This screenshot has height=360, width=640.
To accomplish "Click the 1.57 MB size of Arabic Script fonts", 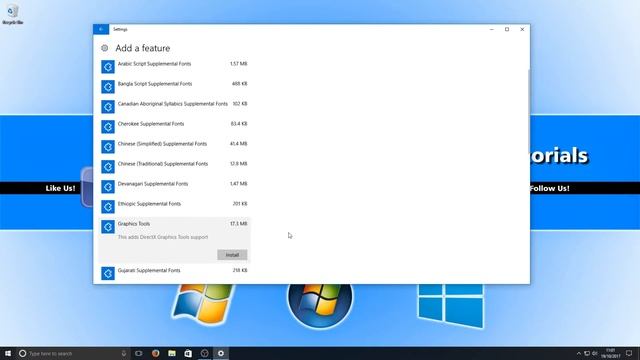I will [239, 64].
